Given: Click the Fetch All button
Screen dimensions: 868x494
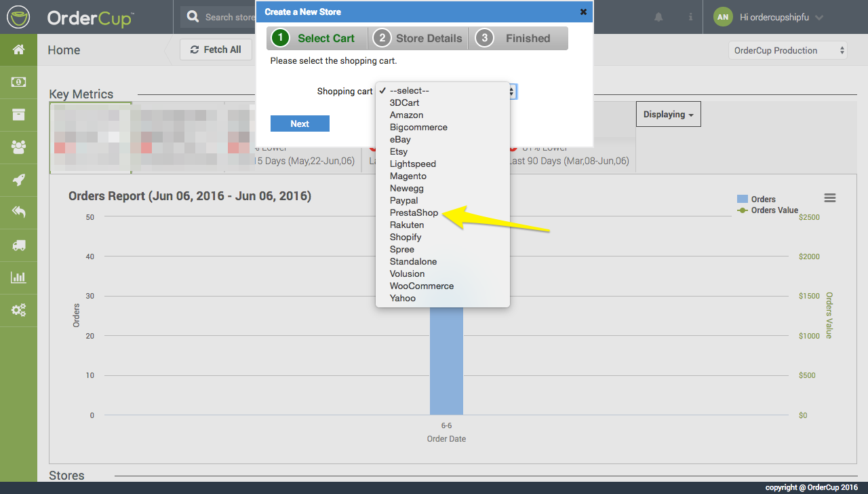Looking at the screenshot, I should (x=216, y=50).
